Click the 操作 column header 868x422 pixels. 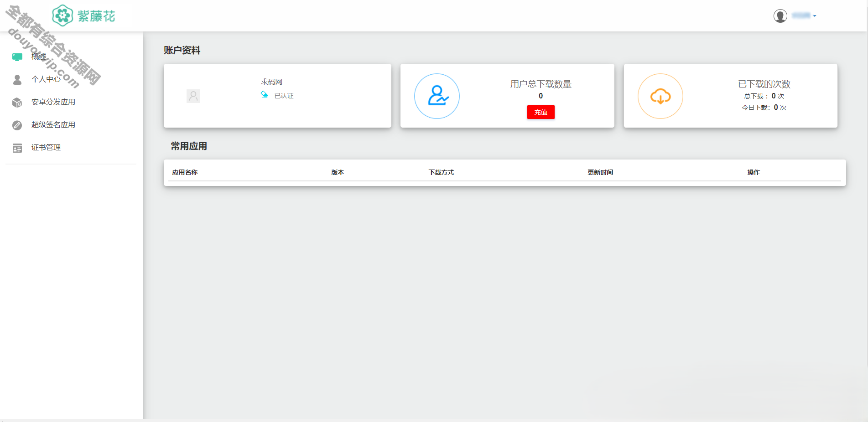[754, 172]
